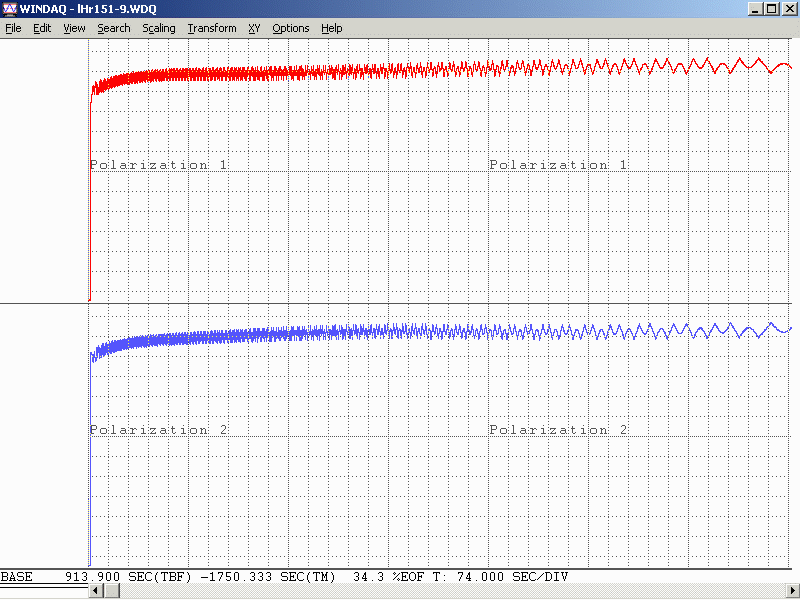Open the XY menu
Viewport: 800px width, 600px height.
pos(254,28)
